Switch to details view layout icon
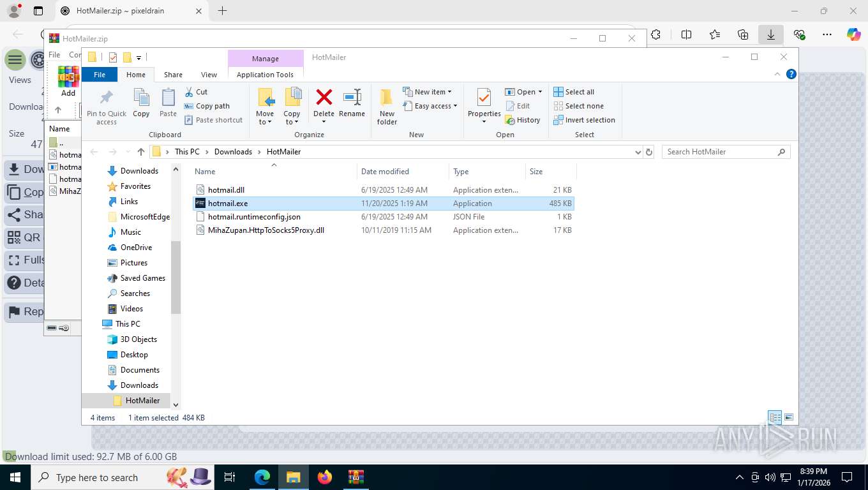This screenshot has width=868, height=490. click(775, 417)
